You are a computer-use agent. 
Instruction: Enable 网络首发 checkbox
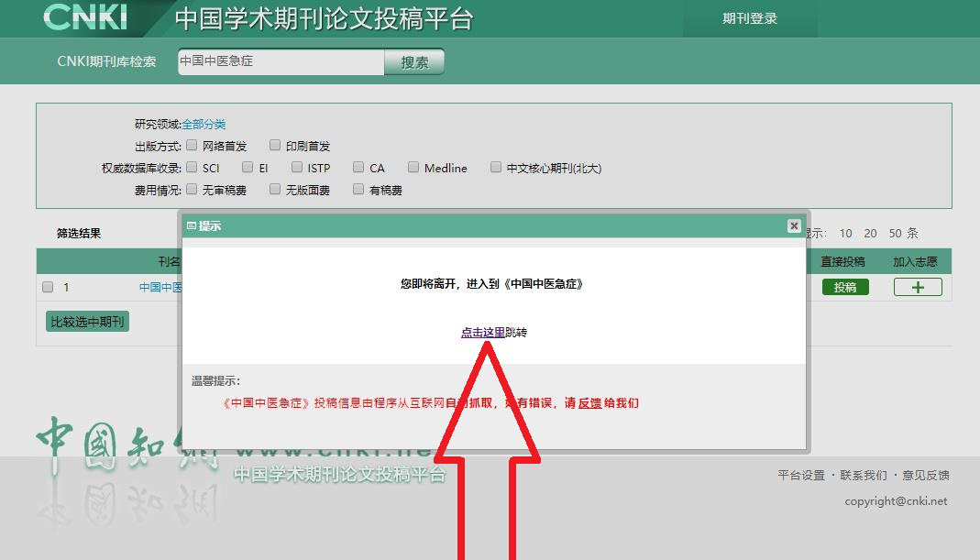(x=192, y=145)
